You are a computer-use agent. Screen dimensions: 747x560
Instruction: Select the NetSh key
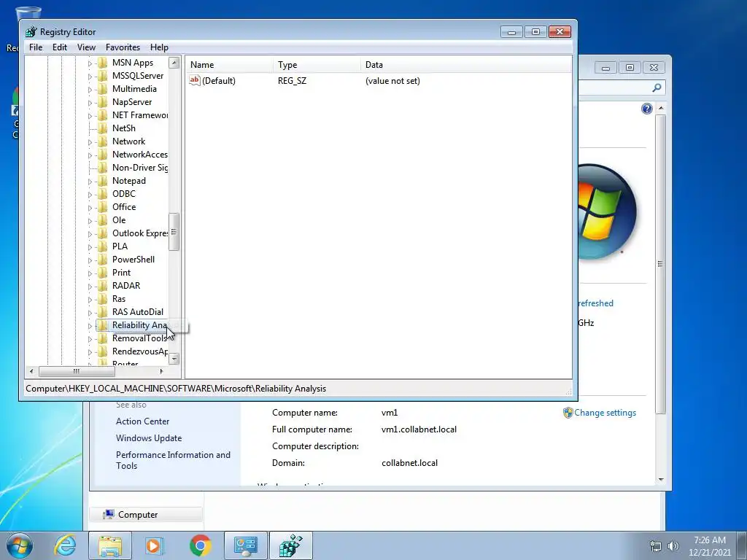[124, 128]
